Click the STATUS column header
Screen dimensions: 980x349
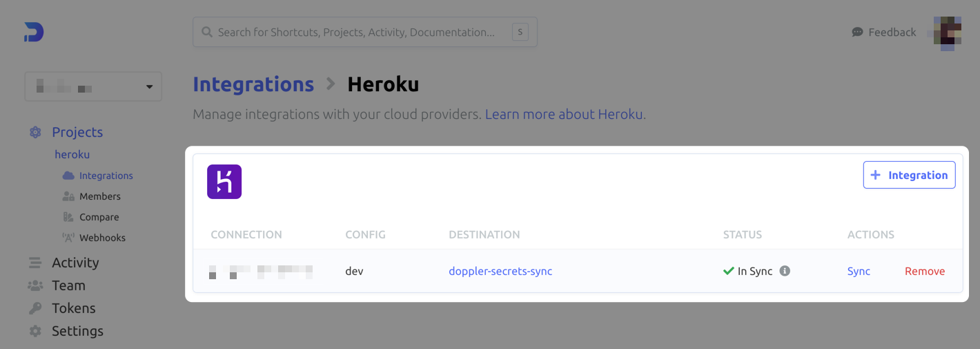click(x=743, y=234)
